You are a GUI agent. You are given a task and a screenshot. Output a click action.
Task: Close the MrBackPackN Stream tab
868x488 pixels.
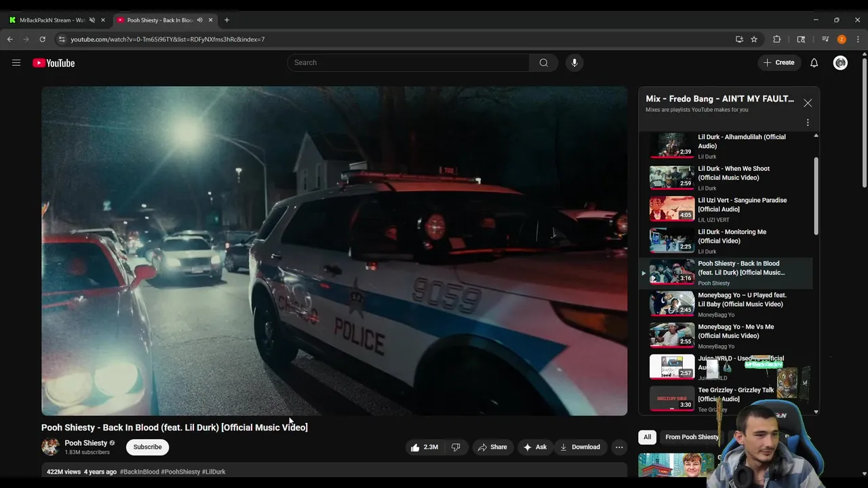point(103,20)
